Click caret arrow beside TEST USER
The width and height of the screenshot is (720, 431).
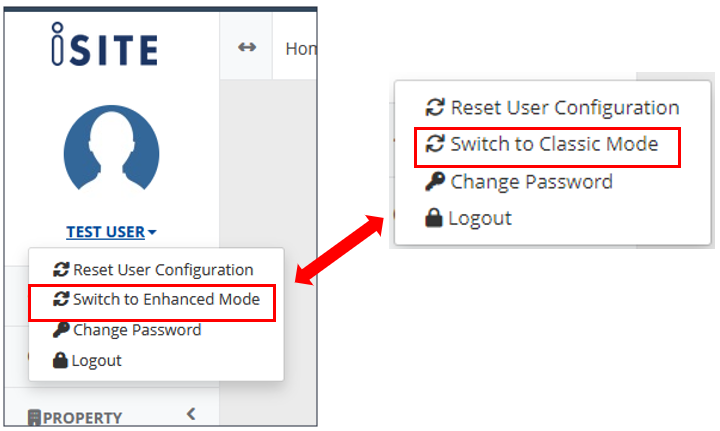(152, 232)
